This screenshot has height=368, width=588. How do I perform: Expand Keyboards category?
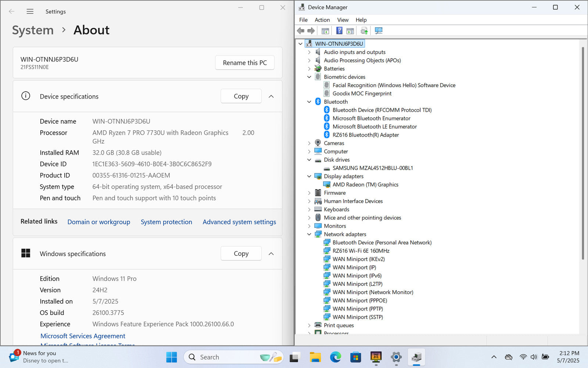(x=309, y=209)
